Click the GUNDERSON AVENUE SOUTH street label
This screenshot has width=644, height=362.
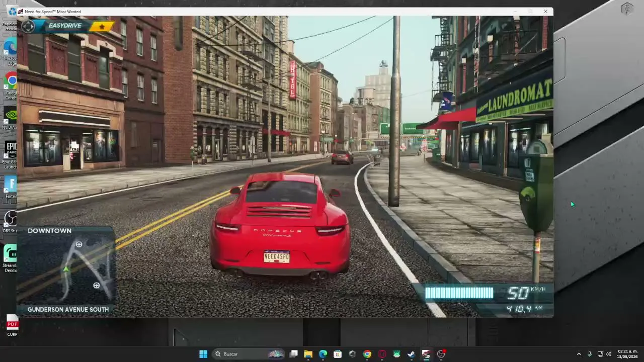point(68,310)
